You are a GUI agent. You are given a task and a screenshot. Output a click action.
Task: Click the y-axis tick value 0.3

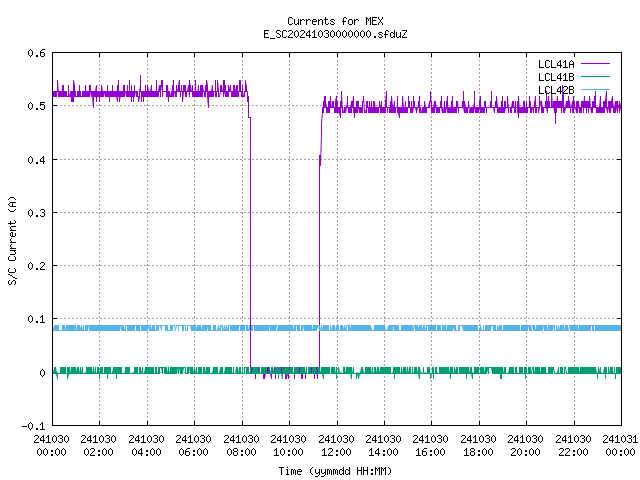coord(36,213)
